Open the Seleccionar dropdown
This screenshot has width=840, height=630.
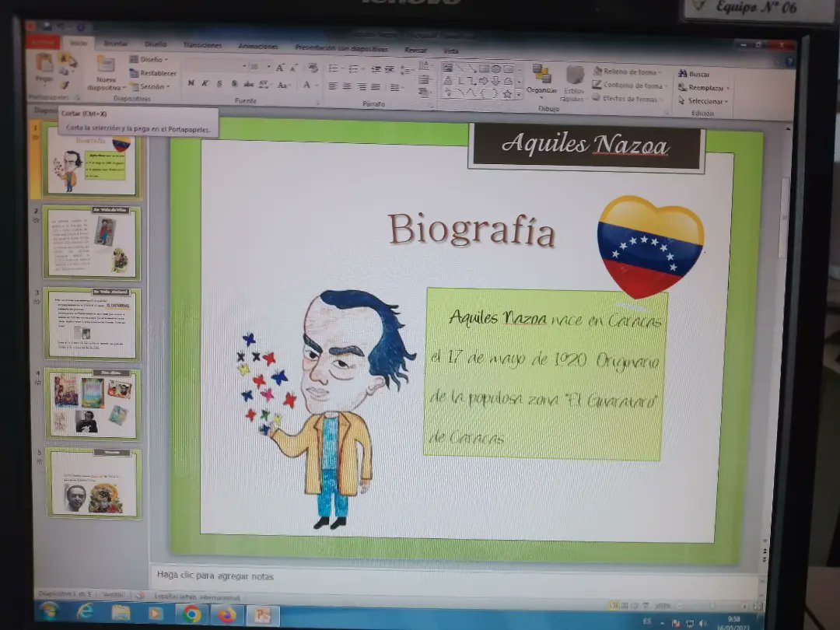click(x=703, y=100)
